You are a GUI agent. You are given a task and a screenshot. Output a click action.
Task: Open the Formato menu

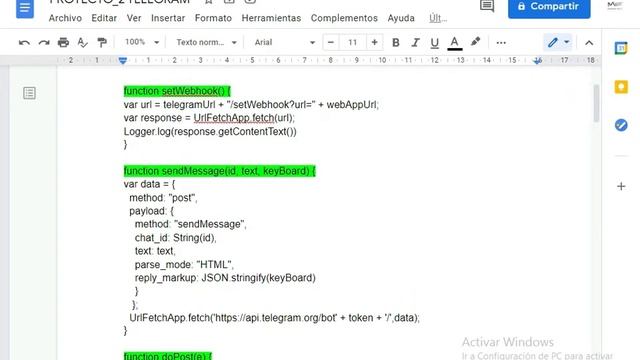213,18
